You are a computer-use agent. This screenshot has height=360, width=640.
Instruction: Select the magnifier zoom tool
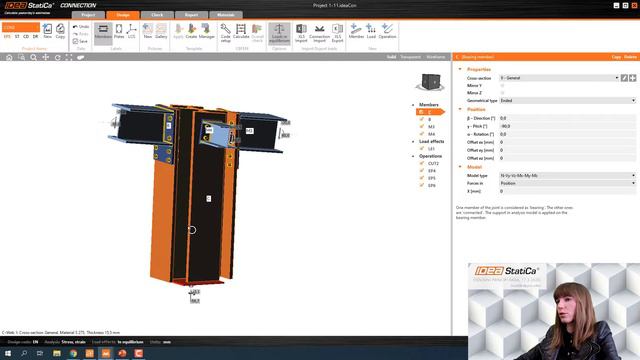[x=33, y=57]
